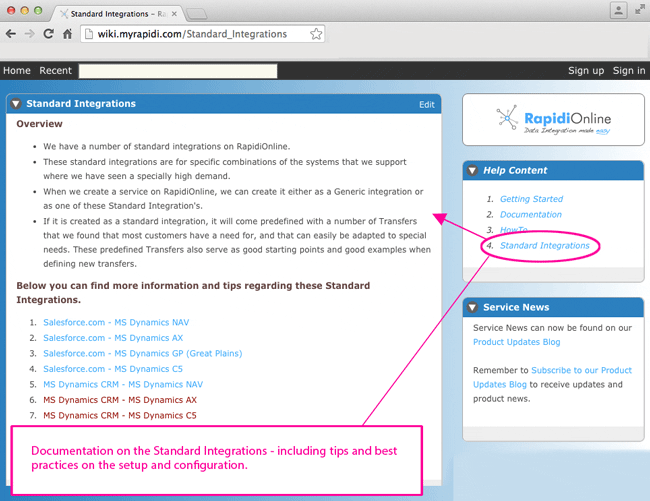The height and width of the screenshot is (501, 650).
Task: Click the RapidiOnline logo
Action: [553, 120]
